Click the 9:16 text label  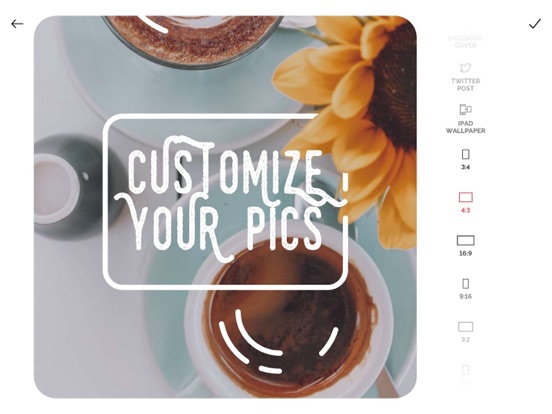(x=465, y=297)
